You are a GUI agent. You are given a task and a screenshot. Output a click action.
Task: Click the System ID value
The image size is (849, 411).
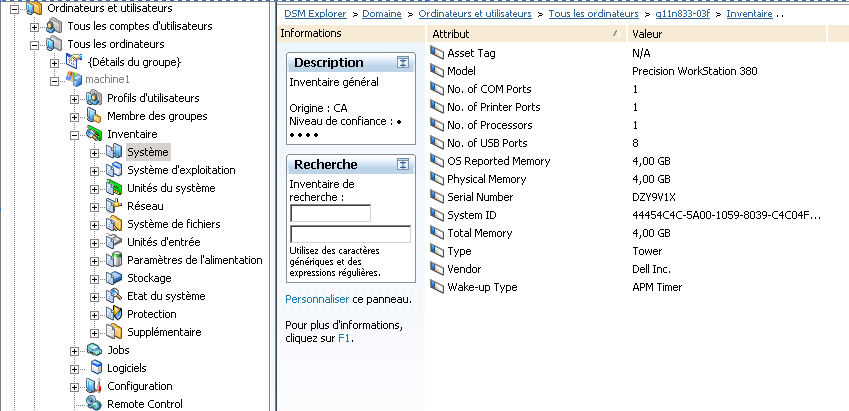click(726, 215)
